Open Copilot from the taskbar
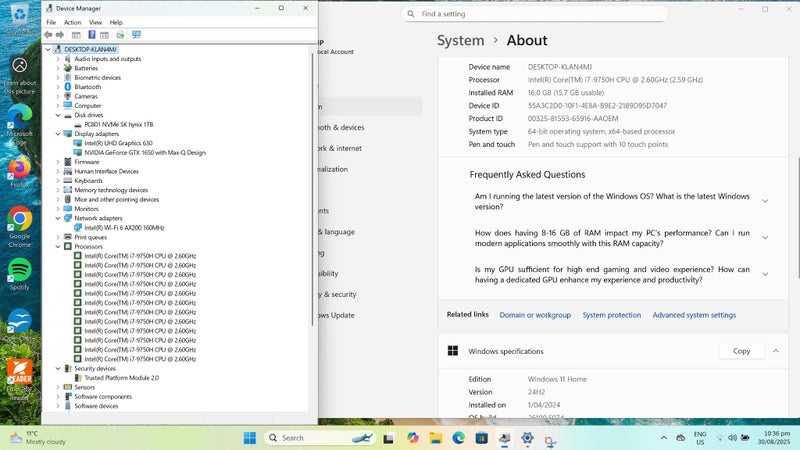The image size is (800, 450). click(412, 438)
